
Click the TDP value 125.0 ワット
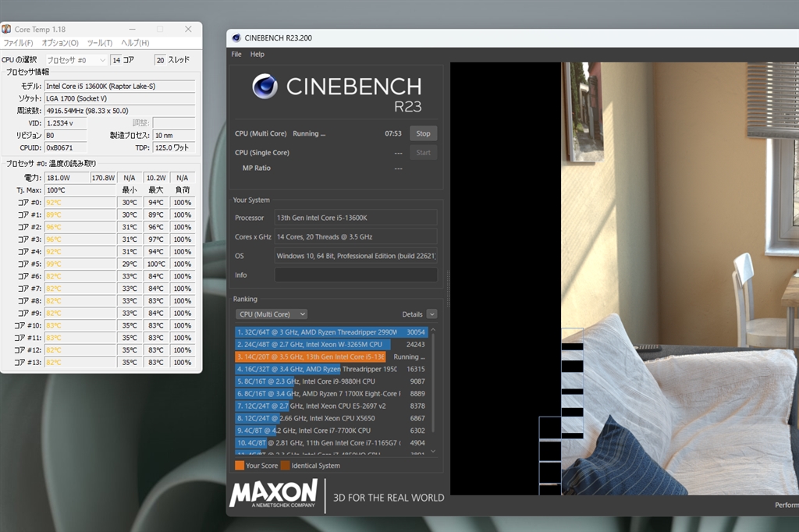click(x=174, y=147)
